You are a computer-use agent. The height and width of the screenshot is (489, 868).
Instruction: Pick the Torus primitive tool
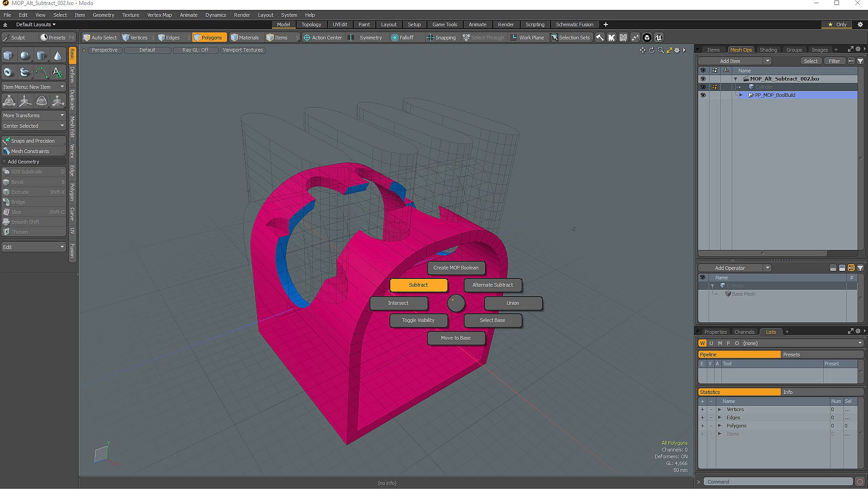8,72
